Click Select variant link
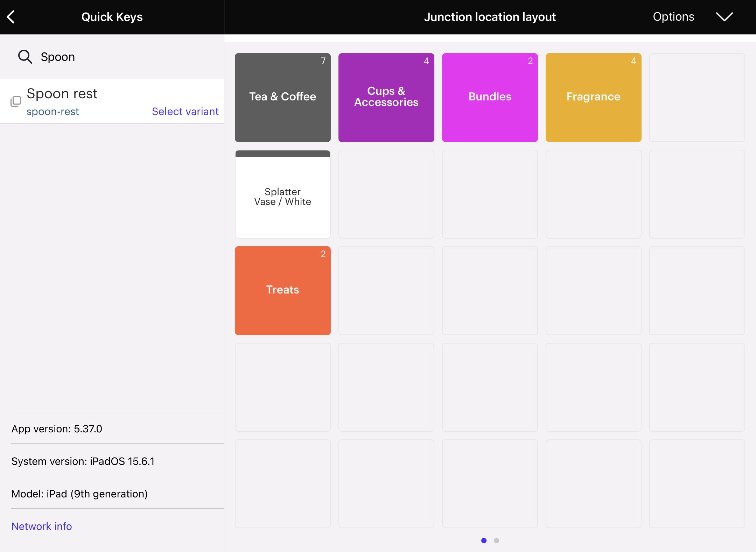Screen dimensions: 756x552 pos(185,112)
